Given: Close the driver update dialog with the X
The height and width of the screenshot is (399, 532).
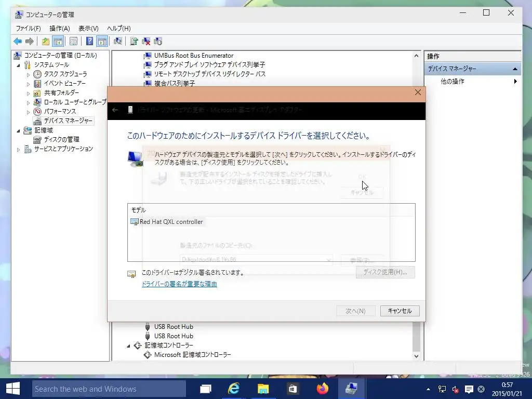Looking at the screenshot, I should tap(418, 92).
